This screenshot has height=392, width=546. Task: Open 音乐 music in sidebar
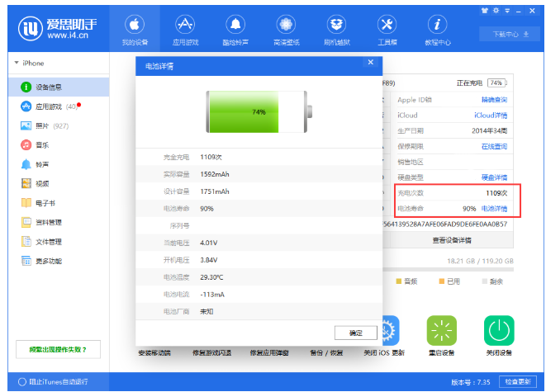[59, 145]
